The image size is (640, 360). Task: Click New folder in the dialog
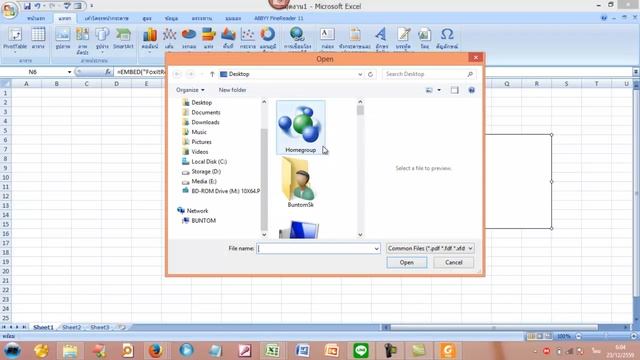[232, 90]
